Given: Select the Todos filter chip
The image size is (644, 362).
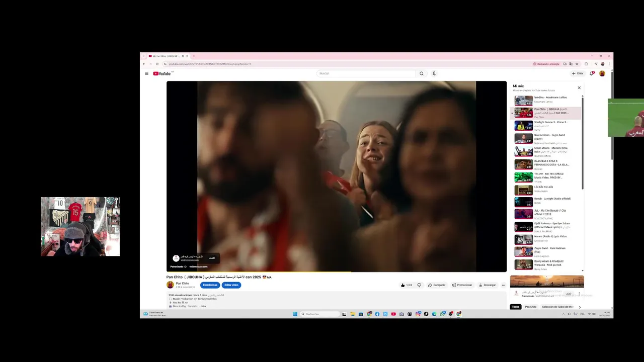Looking at the screenshot, I should pyautogui.click(x=516, y=307).
